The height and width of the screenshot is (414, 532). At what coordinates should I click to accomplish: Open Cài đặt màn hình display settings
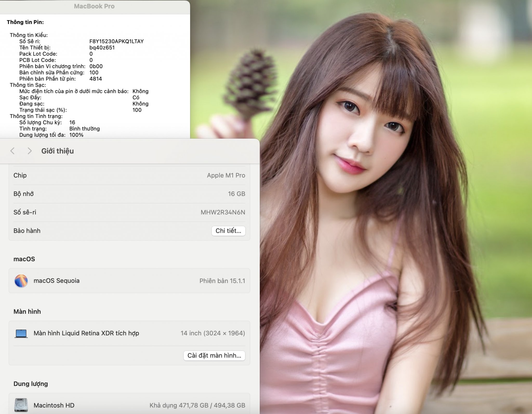click(x=214, y=355)
